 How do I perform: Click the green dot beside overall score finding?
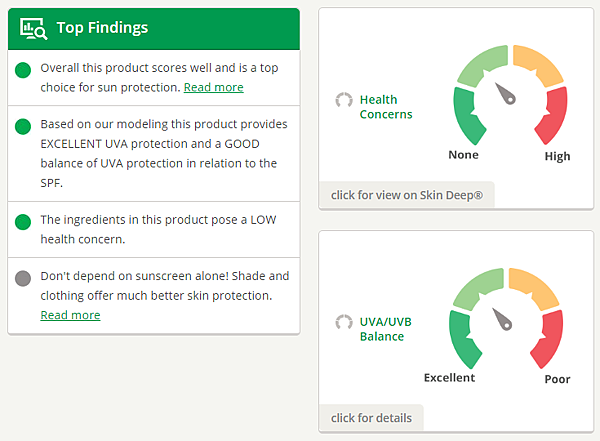(x=23, y=70)
